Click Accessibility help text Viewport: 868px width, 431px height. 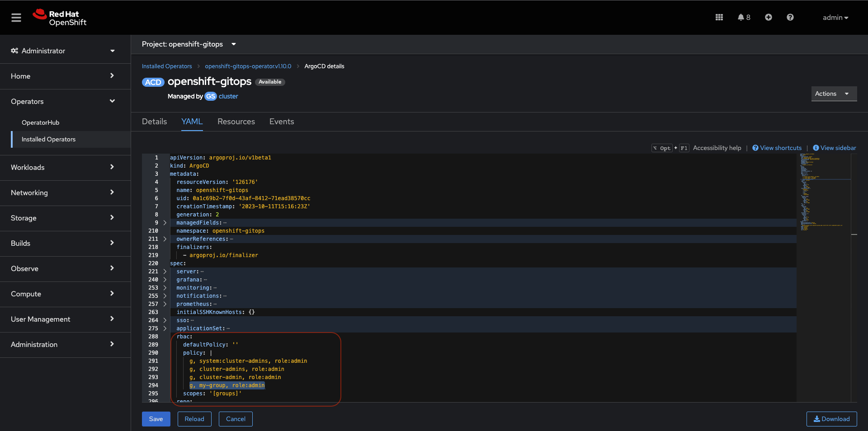coord(717,148)
